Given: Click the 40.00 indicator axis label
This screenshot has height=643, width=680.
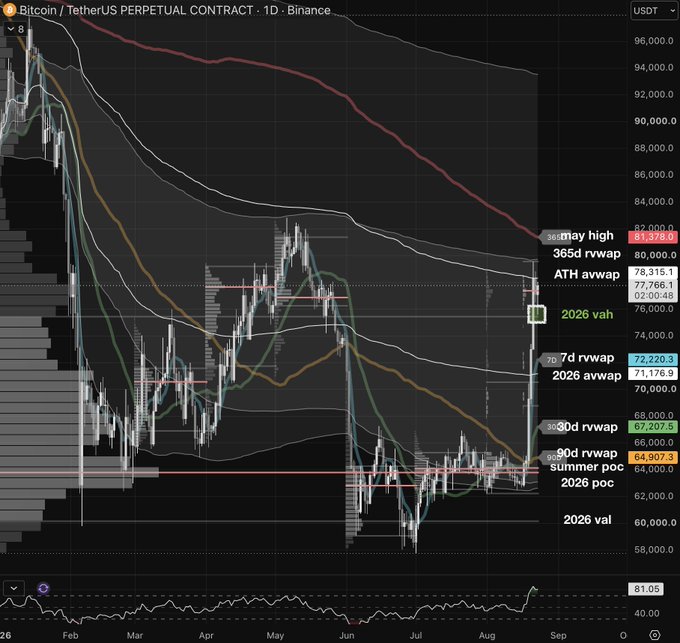Looking at the screenshot, I should point(647,613).
